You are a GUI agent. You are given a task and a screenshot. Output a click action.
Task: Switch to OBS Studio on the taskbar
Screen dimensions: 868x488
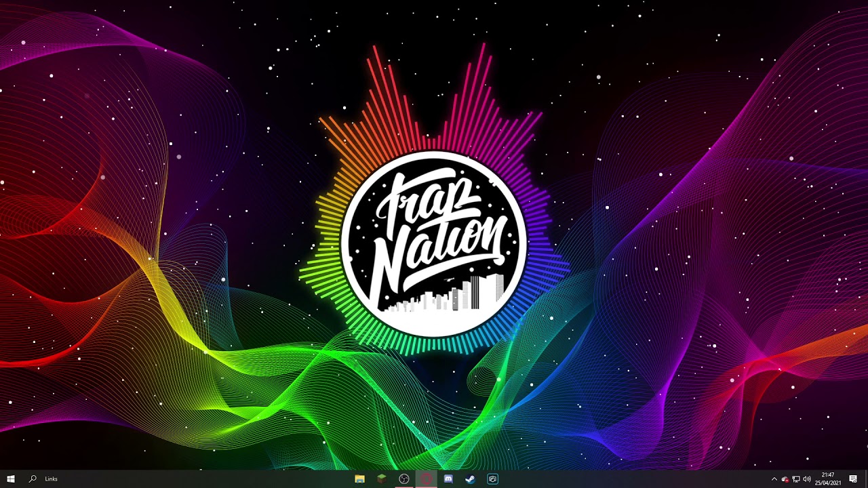point(404,479)
